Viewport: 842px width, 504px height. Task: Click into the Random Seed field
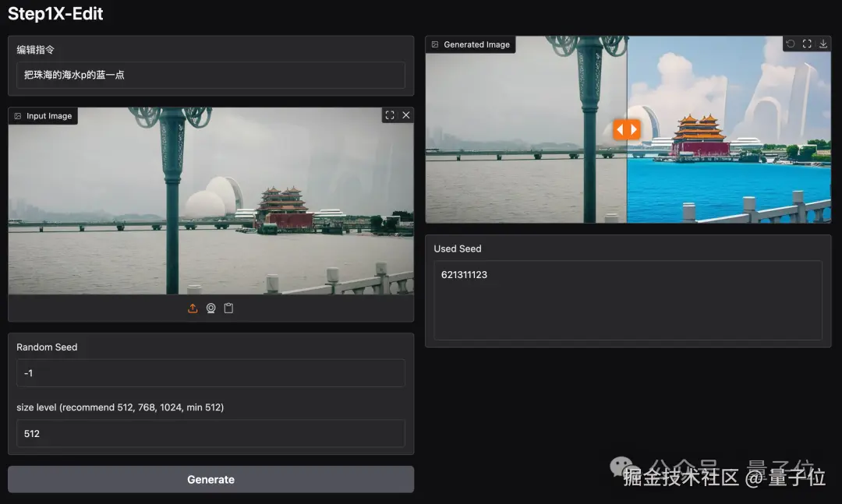[x=211, y=373]
